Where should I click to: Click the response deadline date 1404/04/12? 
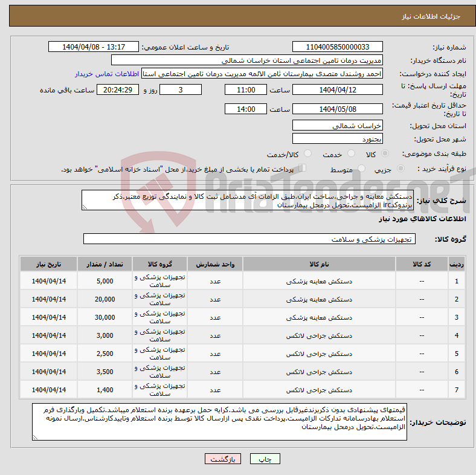click(337, 89)
